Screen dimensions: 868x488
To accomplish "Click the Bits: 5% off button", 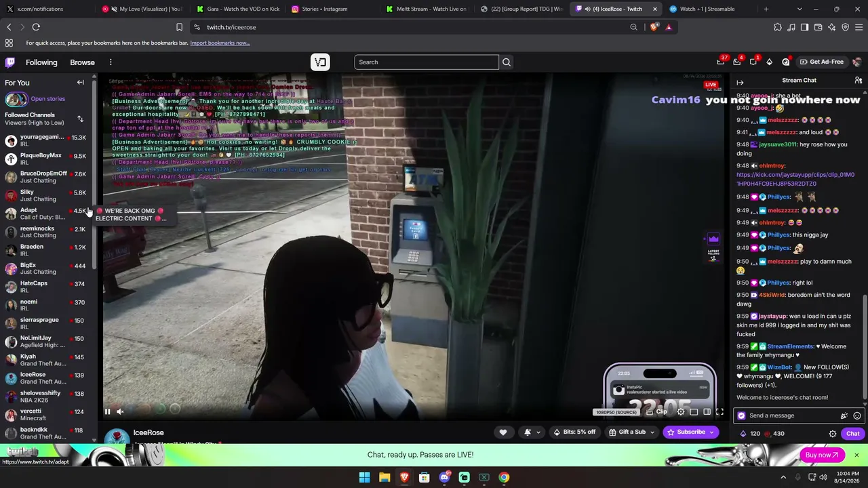I will click(574, 432).
